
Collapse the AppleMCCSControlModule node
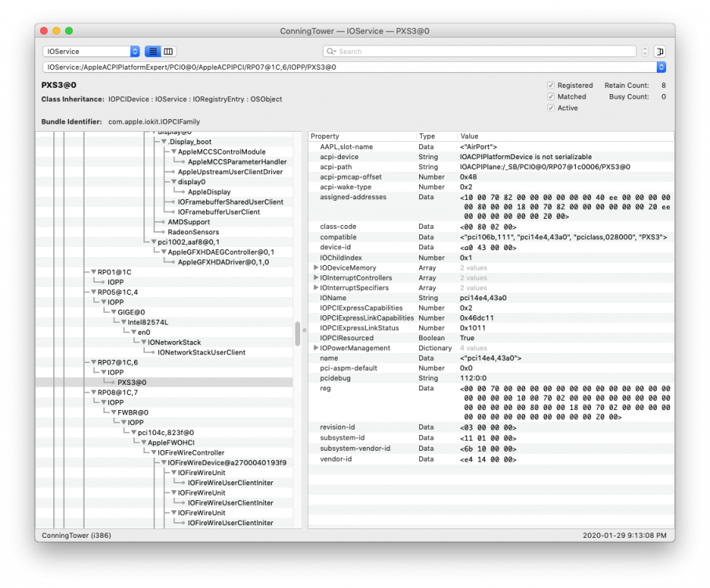point(173,152)
